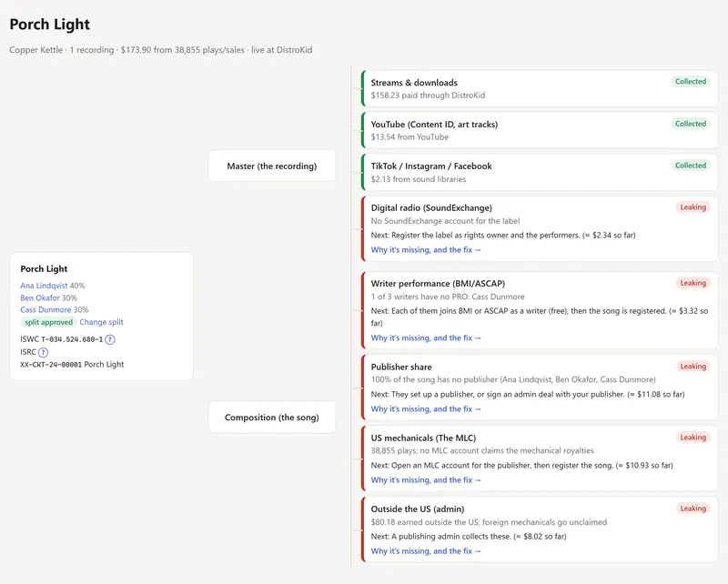The image size is (728, 584).
Task: Click the Leaking badge on US mechanicals
Action: pos(693,438)
